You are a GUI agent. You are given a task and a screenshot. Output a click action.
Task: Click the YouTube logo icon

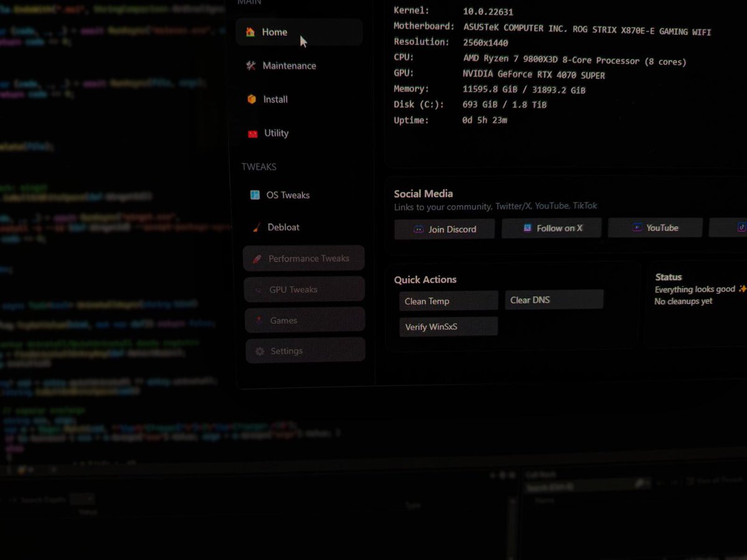pyautogui.click(x=637, y=228)
